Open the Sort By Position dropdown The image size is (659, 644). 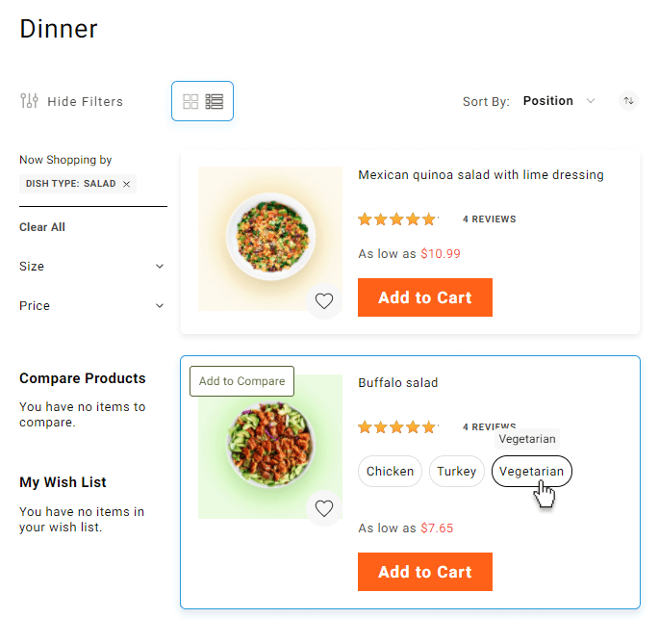coord(559,101)
